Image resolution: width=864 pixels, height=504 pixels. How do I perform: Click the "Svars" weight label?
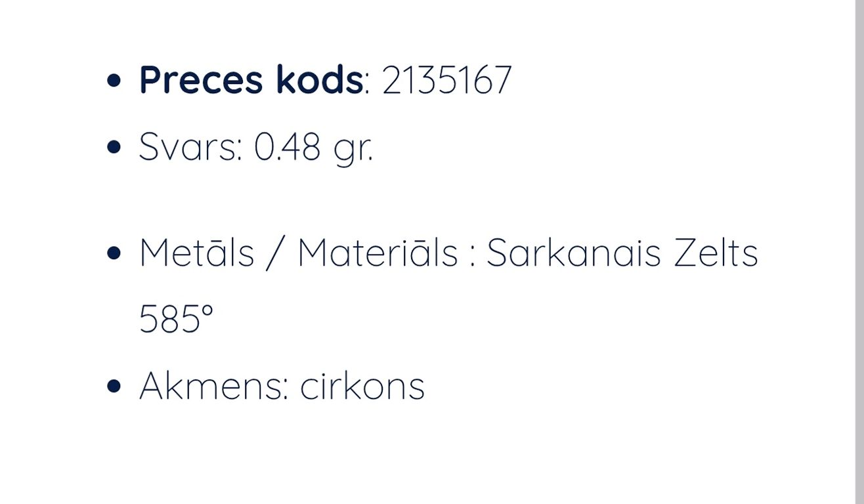click(x=187, y=147)
